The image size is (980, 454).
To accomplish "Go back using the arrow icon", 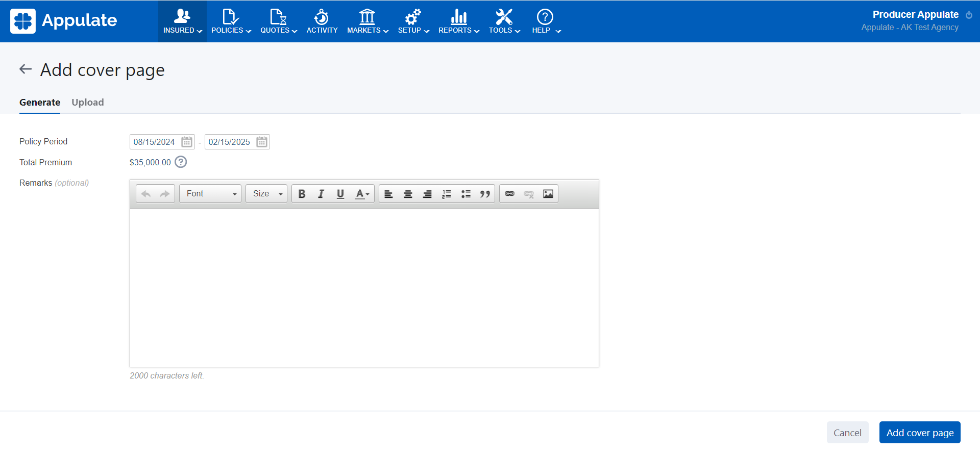I will point(26,69).
